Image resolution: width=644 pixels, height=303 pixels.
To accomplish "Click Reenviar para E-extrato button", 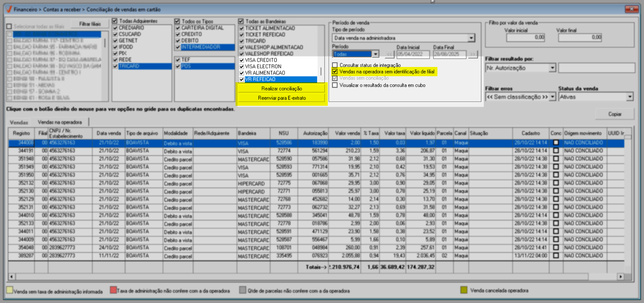I will coord(281,98).
